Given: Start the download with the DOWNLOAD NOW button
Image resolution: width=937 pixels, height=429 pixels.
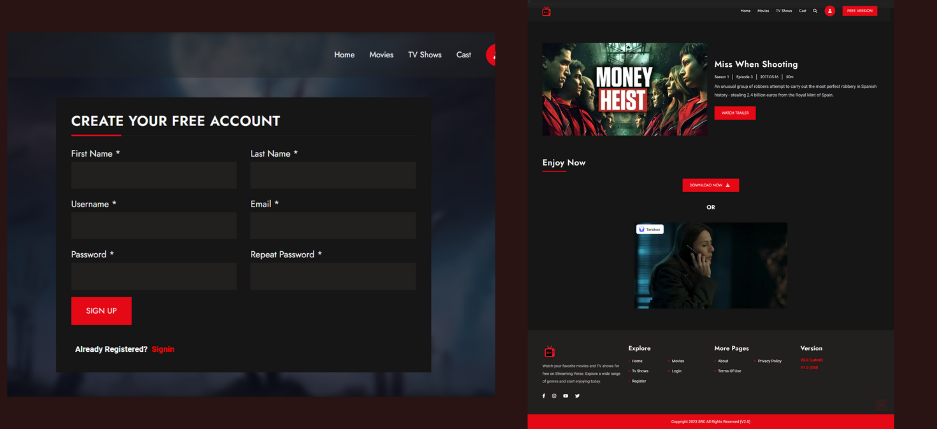Looking at the screenshot, I should point(711,185).
